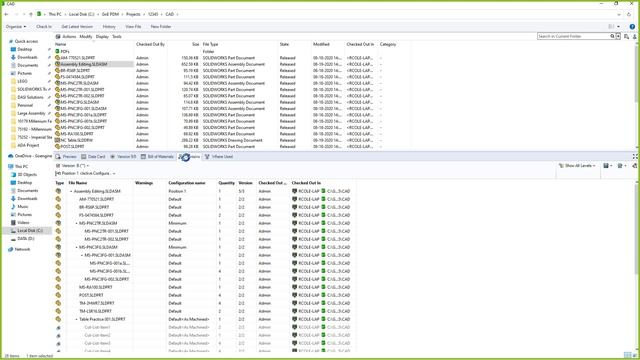
Task: Switch to the Bill of Materials tab
Action: pos(157,156)
